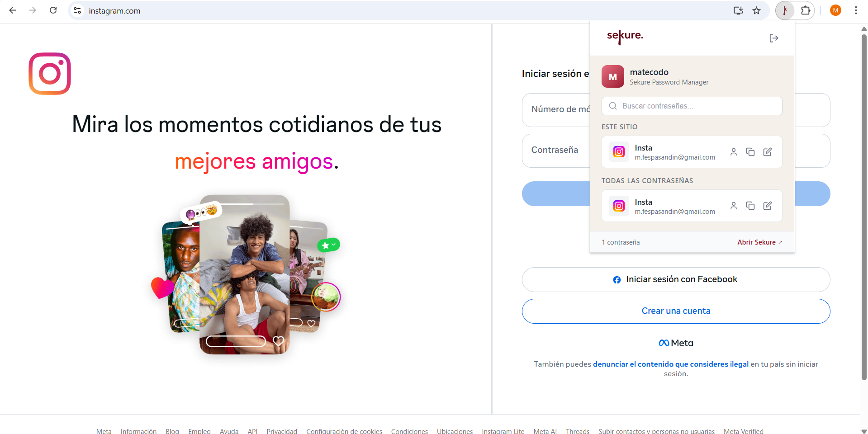Copy the Insta password under Este Sitio

click(750, 152)
